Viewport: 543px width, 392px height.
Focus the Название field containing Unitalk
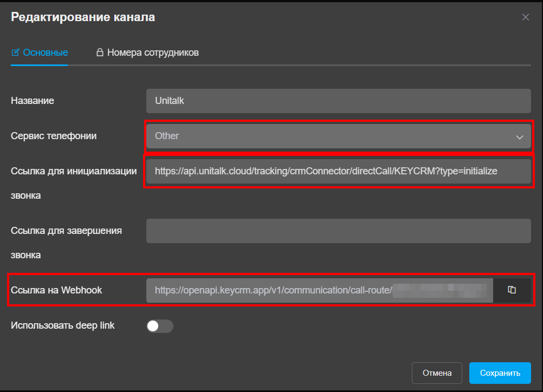point(338,101)
